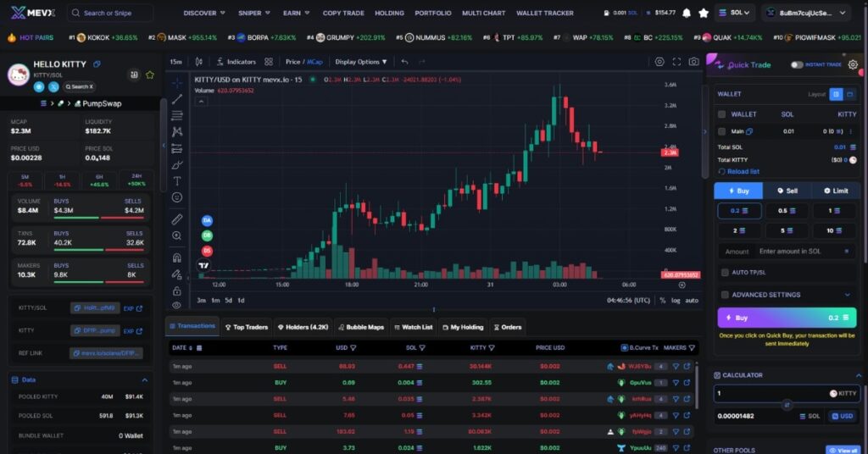868x454 pixels.
Task: Click the Reload list link
Action: (738, 171)
